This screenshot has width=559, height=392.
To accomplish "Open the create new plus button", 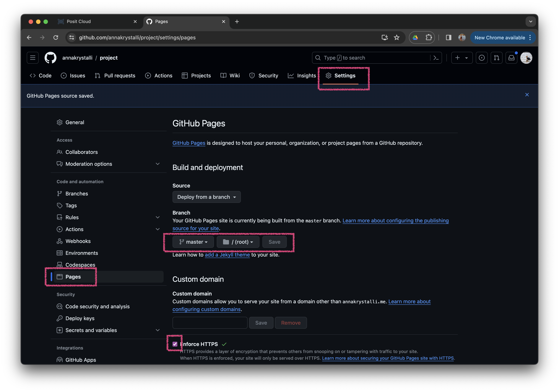I will click(x=457, y=58).
